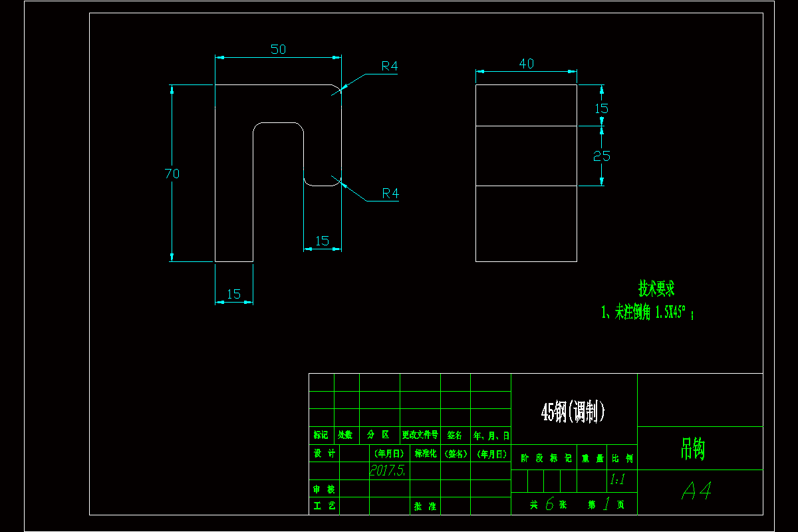
Task: Click the sheet count '6' text
Action: point(549,504)
